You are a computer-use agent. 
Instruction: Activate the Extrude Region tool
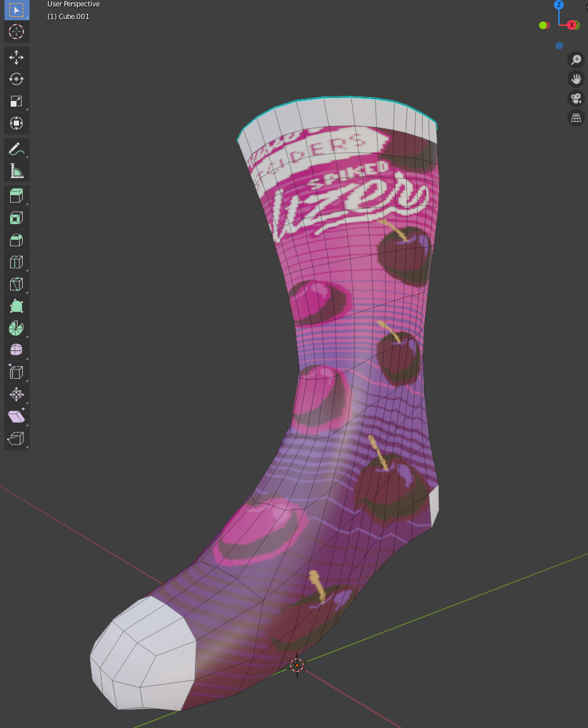coord(16,196)
